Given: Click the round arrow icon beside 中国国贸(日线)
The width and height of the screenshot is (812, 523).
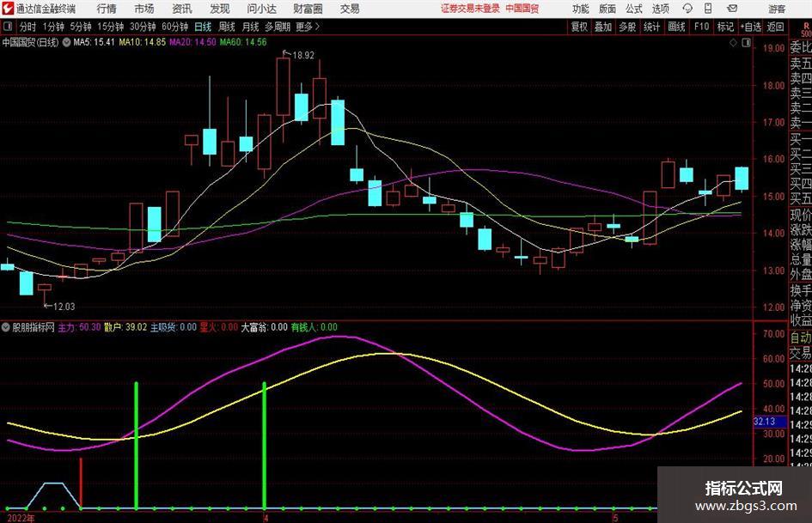Looking at the screenshot, I should click(66, 42).
